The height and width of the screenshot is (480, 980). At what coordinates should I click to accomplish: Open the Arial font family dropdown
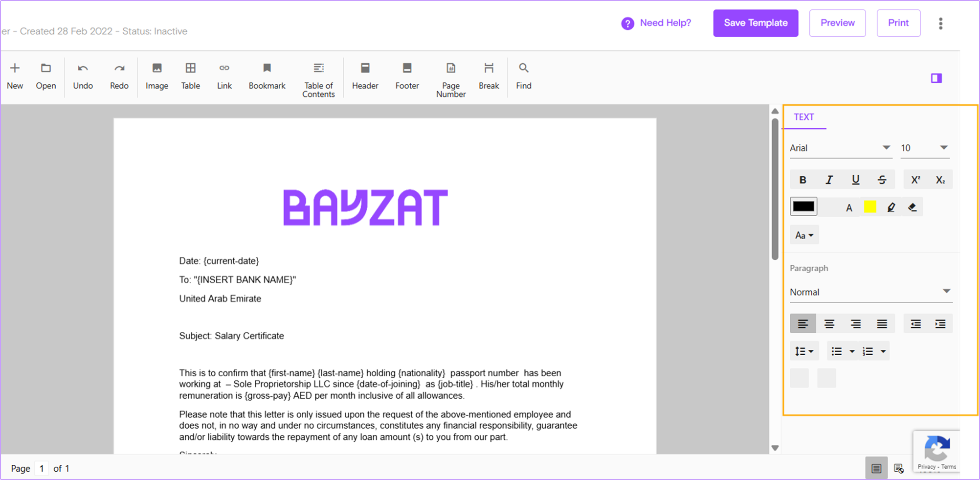[x=841, y=148]
